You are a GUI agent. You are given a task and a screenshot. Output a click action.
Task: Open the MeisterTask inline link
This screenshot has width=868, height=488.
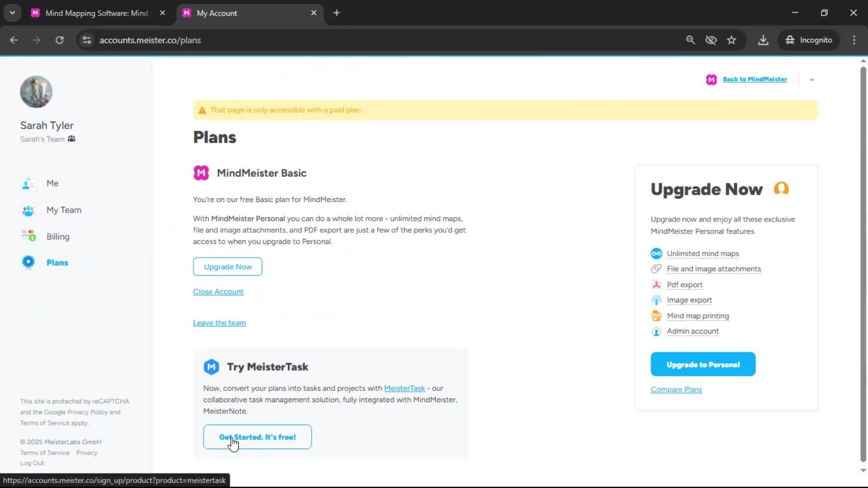click(x=404, y=388)
